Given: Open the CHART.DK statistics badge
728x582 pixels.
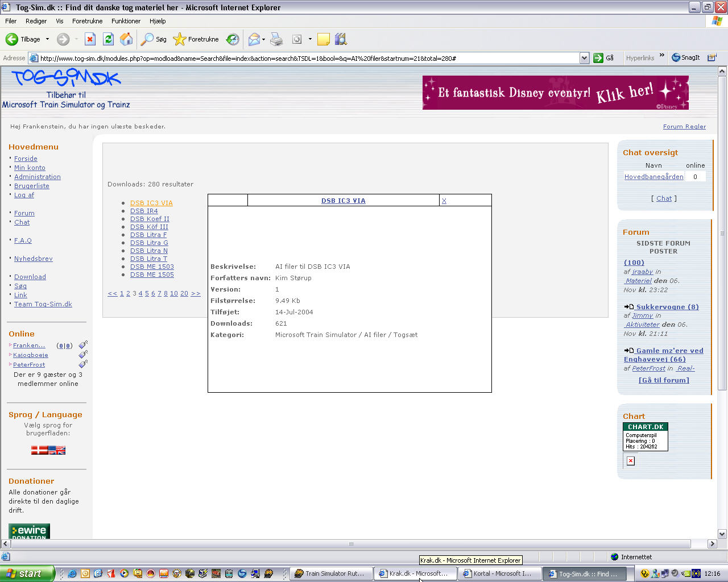Looking at the screenshot, I should (646, 436).
